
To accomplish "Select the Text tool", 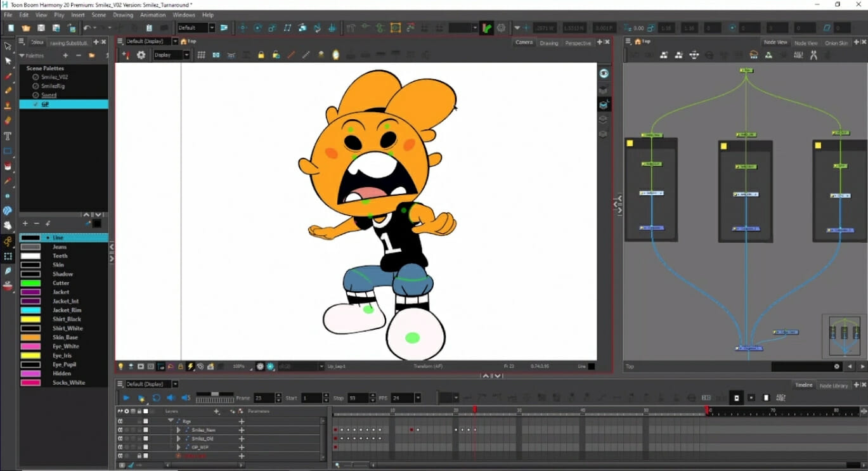I will tap(8, 135).
